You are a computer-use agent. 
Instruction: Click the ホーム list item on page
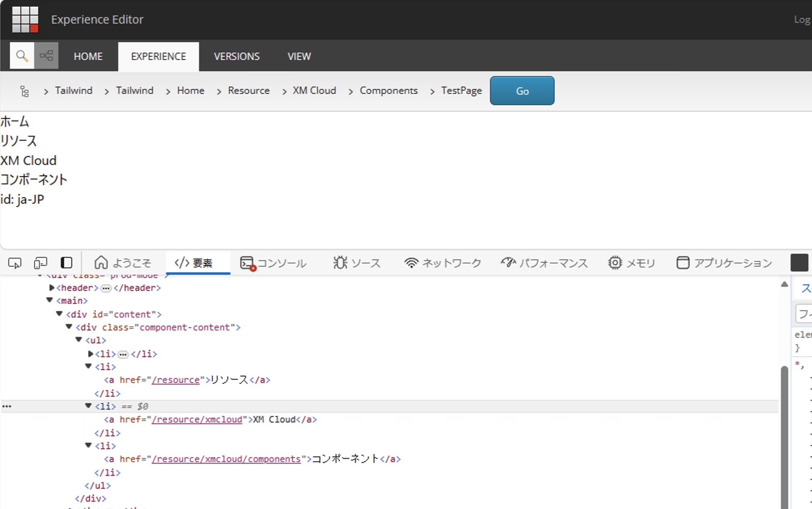click(x=15, y=122)
